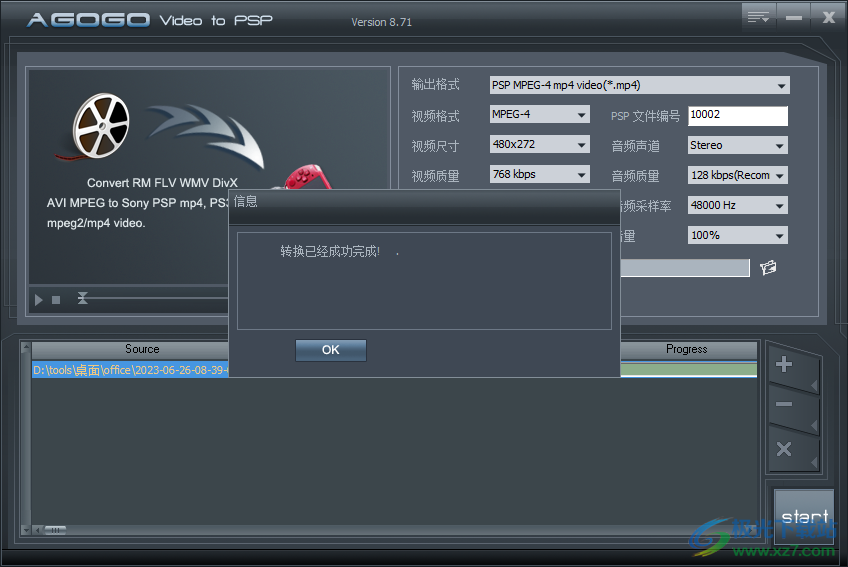Click the file list scroll down arrow
The height and width of the screenshot is (567, 848).
coord(25,530)
